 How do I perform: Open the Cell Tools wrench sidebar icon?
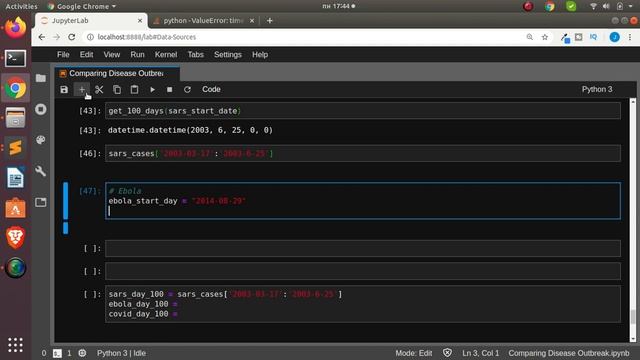tap(41, 171)
